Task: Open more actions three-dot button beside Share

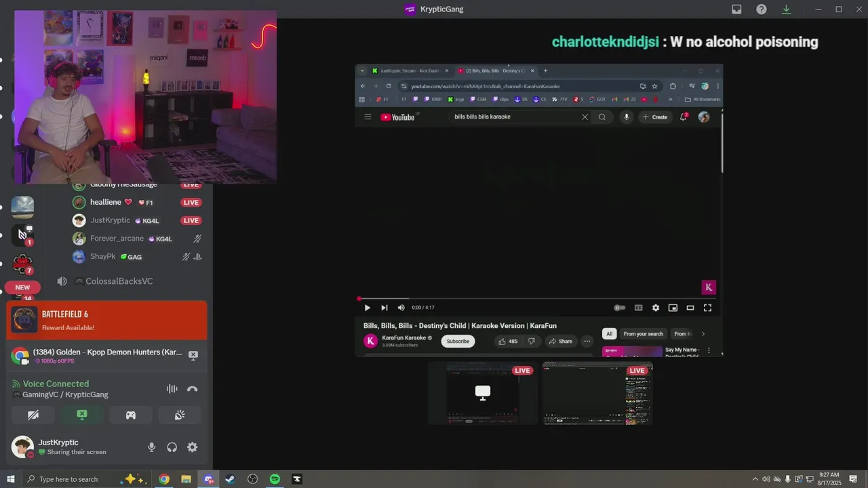Action: (587, 341)
